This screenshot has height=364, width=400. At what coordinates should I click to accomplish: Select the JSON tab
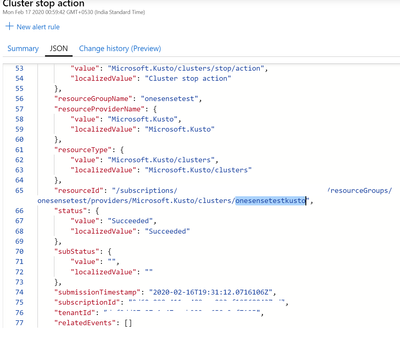(x=59, y=49)
